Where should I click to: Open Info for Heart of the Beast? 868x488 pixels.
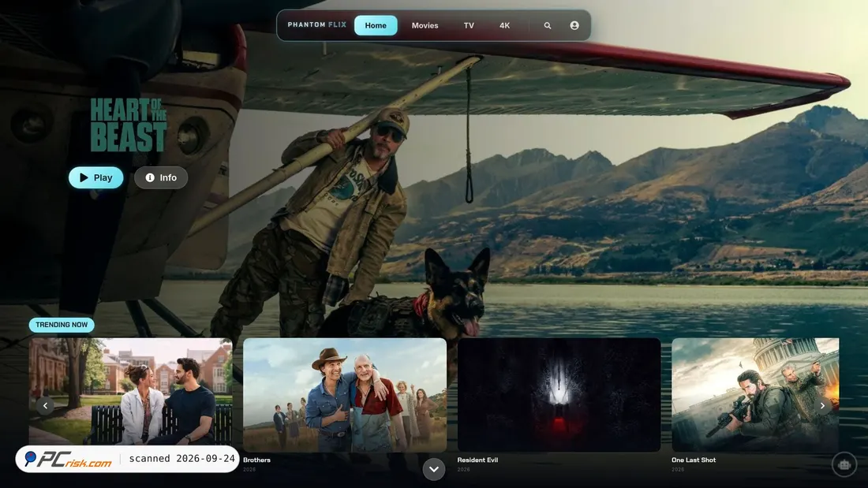pyautogui.click(x=161, y=177)
